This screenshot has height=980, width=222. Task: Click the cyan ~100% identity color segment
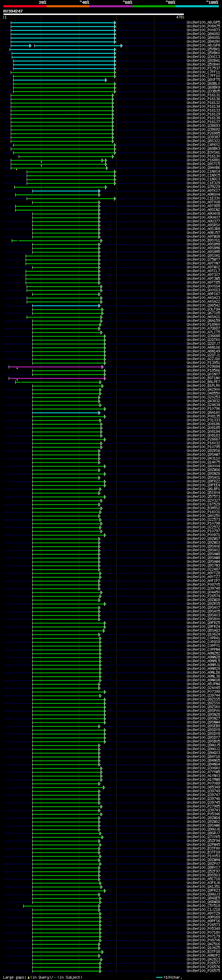(197, 7)
